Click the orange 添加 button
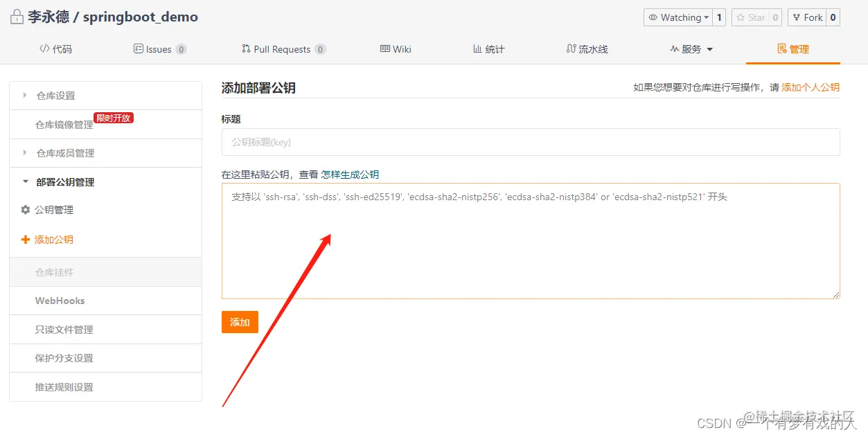 240,322
